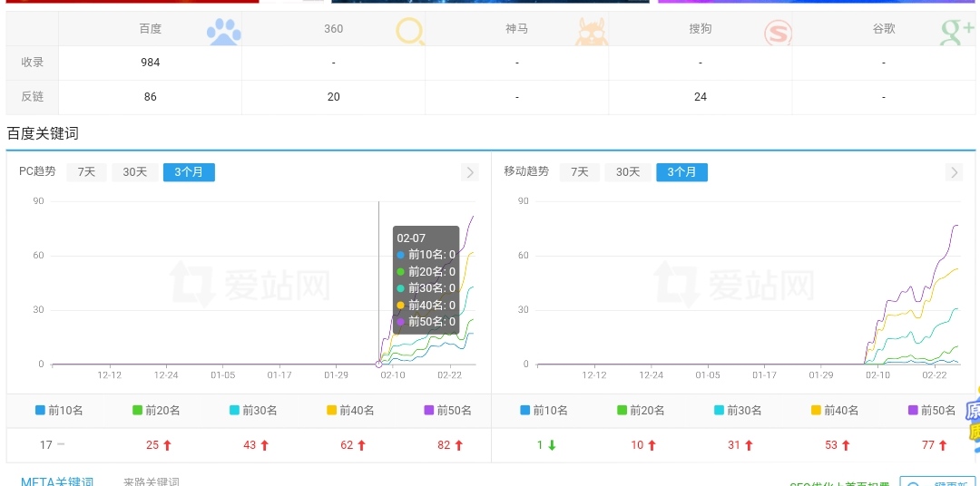Click the green down arrow beside 1
980x486 pixels.
[551, 445]
